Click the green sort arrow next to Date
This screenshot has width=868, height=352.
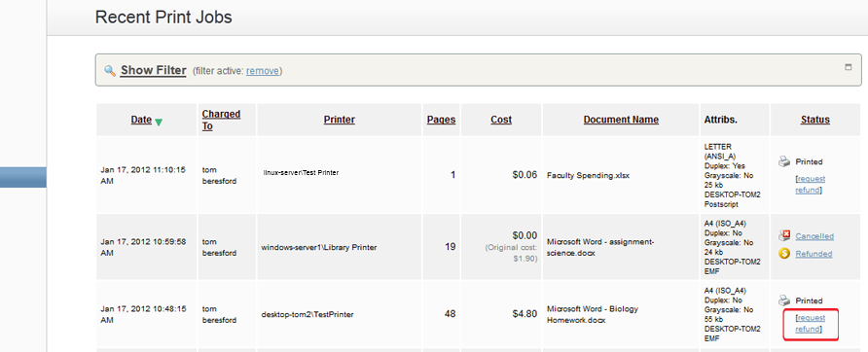tap(159, 122)
